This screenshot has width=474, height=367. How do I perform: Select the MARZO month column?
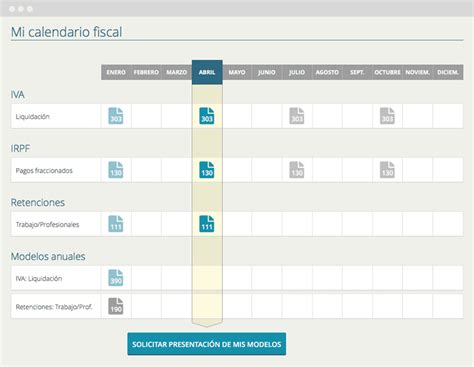click(177, 72)
